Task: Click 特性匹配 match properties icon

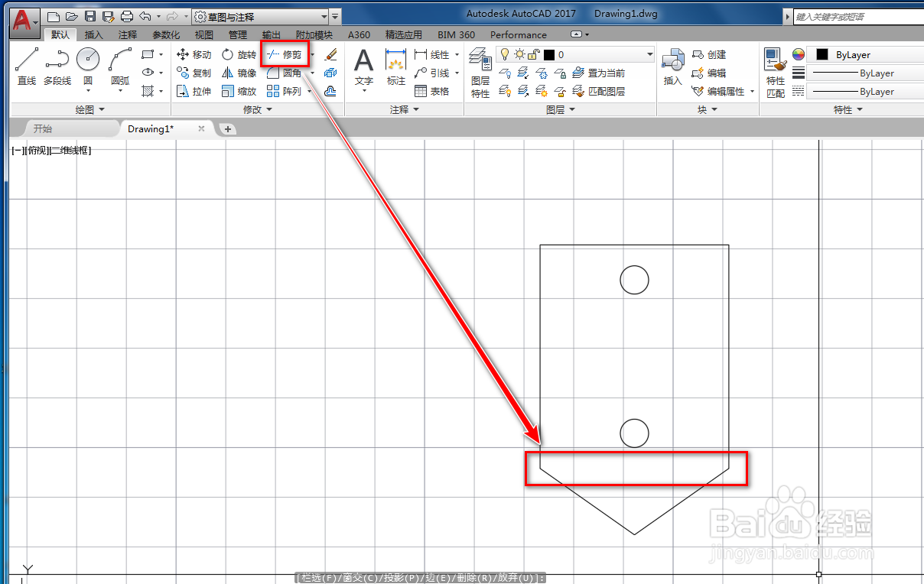Action: (x=776, y=72)
